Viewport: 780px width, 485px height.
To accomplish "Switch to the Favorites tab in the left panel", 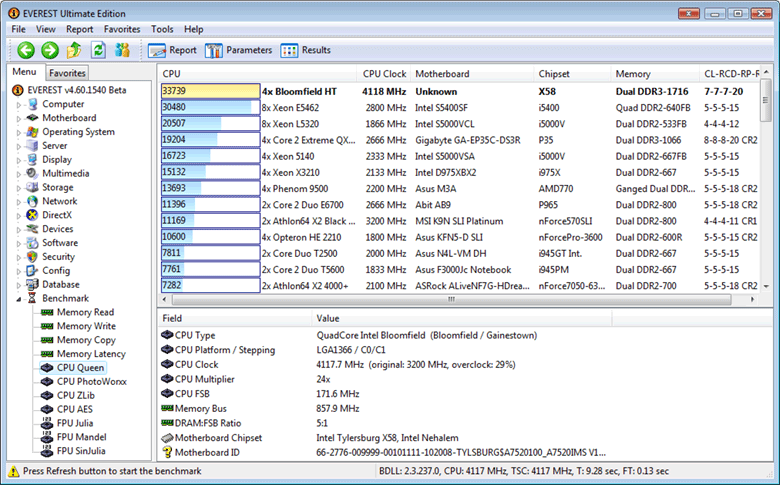I will pos(67,73).
